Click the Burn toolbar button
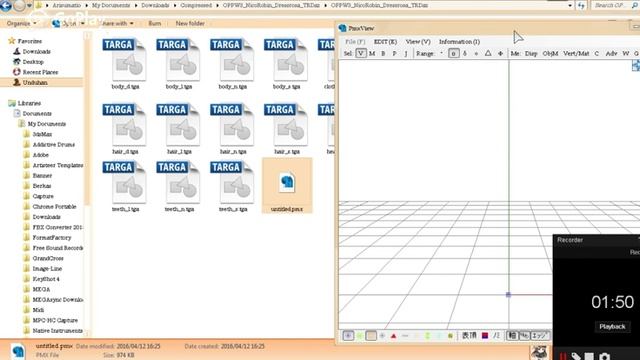640x360 pixels. [x=154, y=23]
